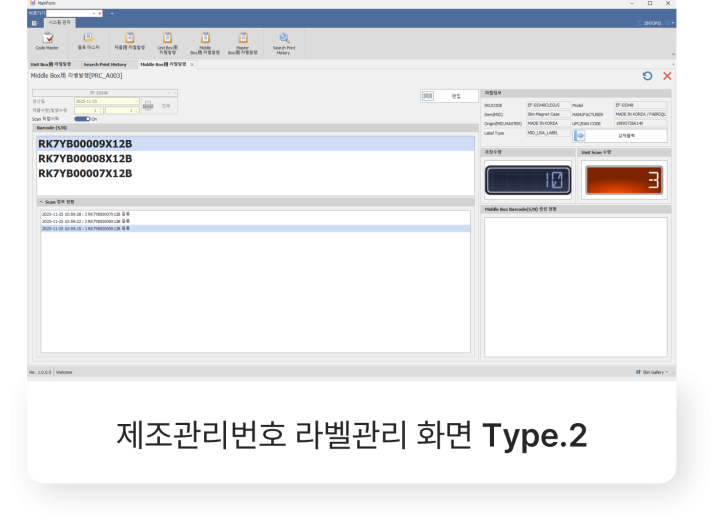This screenshot has height=525, width=720.
Task: Select the highlighted 10:59:15 scan log entry
Action: 255,228
